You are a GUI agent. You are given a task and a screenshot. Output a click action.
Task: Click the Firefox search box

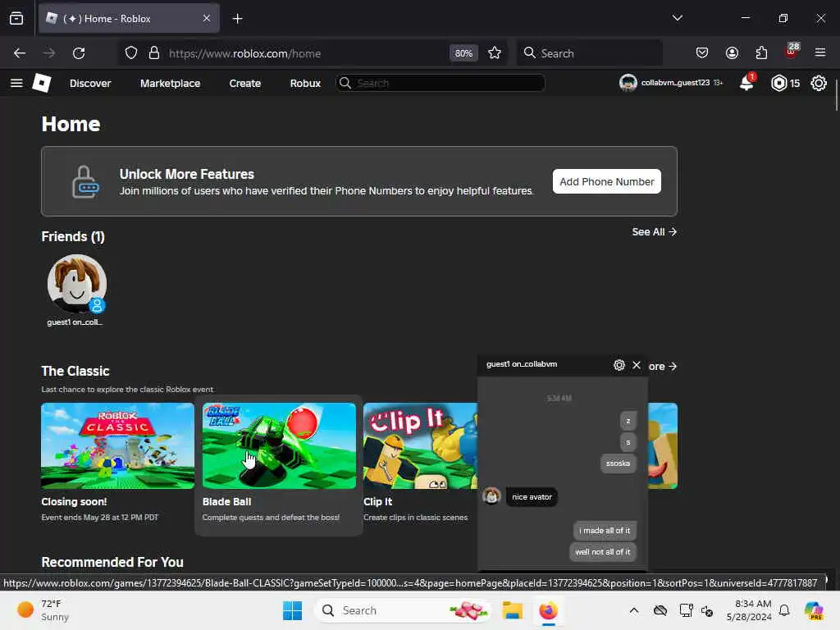[x=589, y=53]
